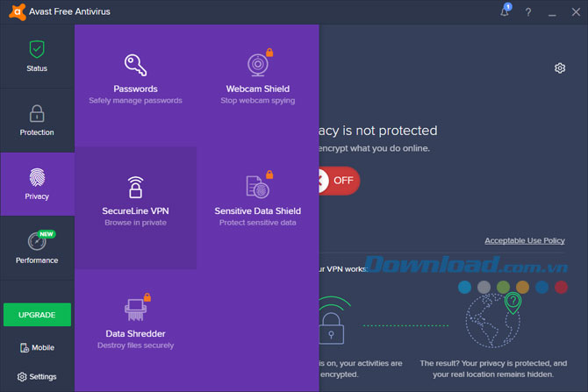This screenshot has width=588, height=392.
Task: Click the NEW badge on Performance
Action: pyautogui.click(x=47, y=234)
